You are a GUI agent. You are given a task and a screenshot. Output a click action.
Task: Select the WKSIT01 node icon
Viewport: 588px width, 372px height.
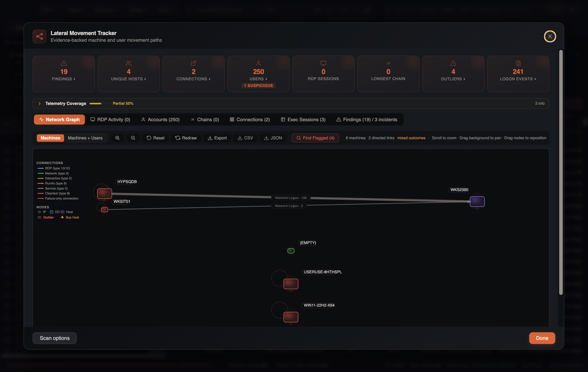[104, 209]
